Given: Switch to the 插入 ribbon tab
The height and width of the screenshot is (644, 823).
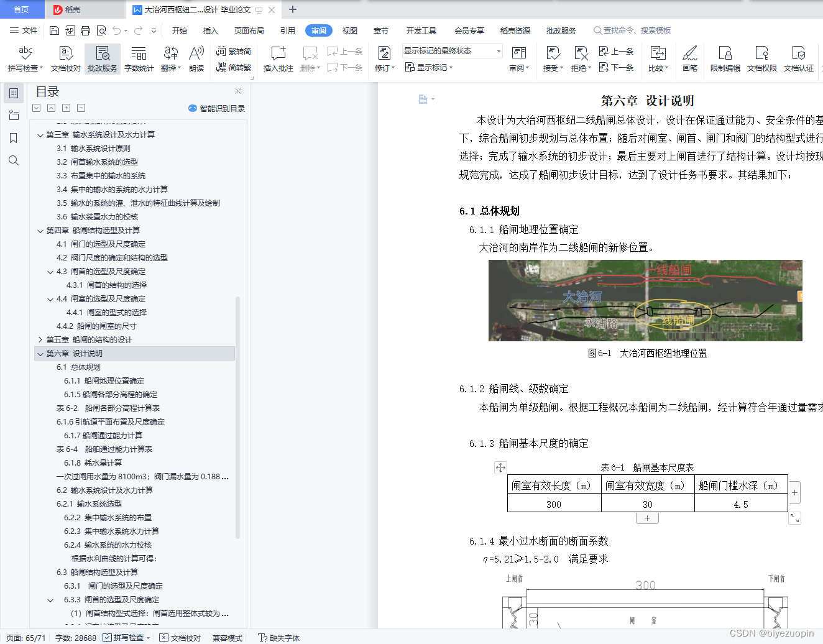Looking at the screenshot, I should pyautogui.click(x=211, y=30).
